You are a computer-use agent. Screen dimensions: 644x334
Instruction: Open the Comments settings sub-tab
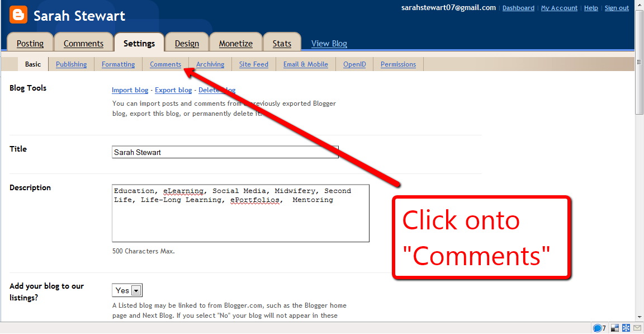(x=165, y=64)
